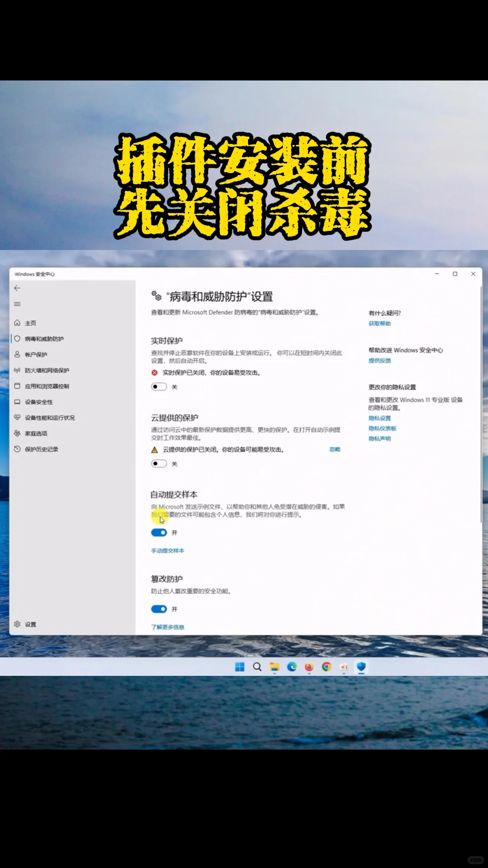Click the gears icon beside the page title
This screenshot has width=488, height=868.
tap(156, 296)
